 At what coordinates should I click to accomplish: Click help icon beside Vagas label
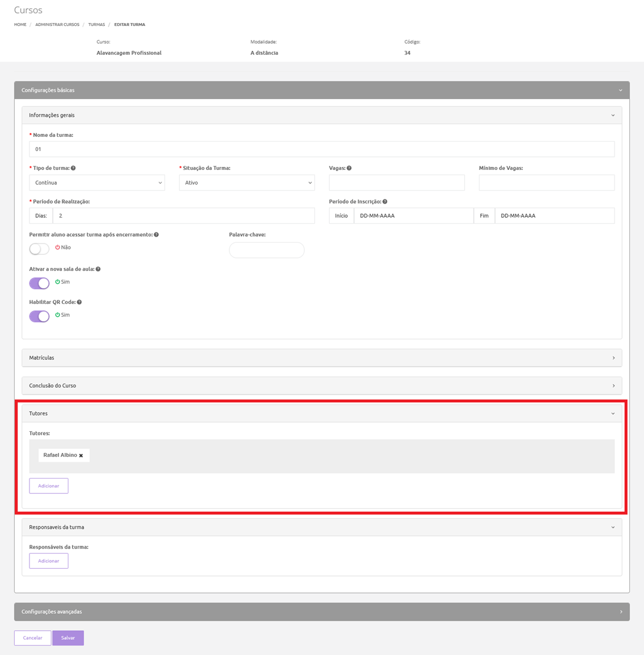[349, 168]
